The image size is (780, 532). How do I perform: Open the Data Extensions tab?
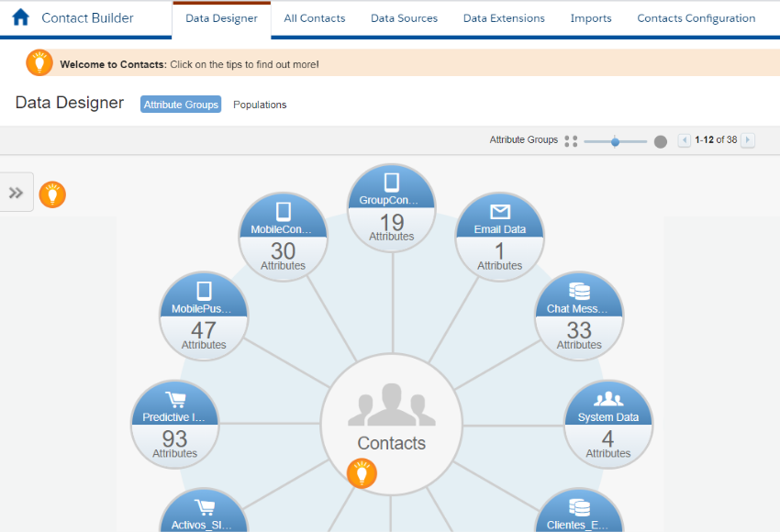click(504, 18)
